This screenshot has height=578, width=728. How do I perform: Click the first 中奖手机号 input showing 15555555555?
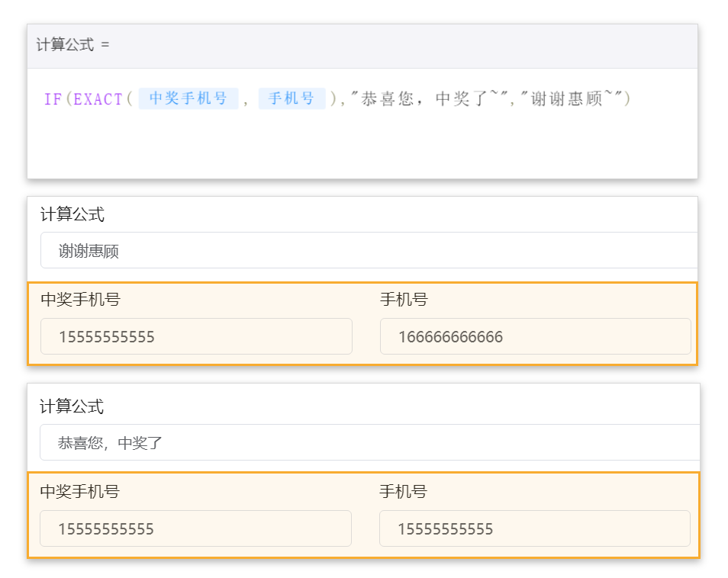click(195, 336)
